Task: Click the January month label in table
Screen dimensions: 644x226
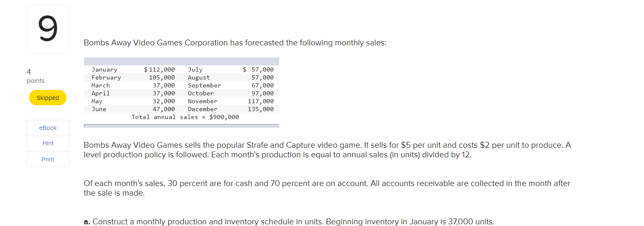Action: [x=104, y=70]
